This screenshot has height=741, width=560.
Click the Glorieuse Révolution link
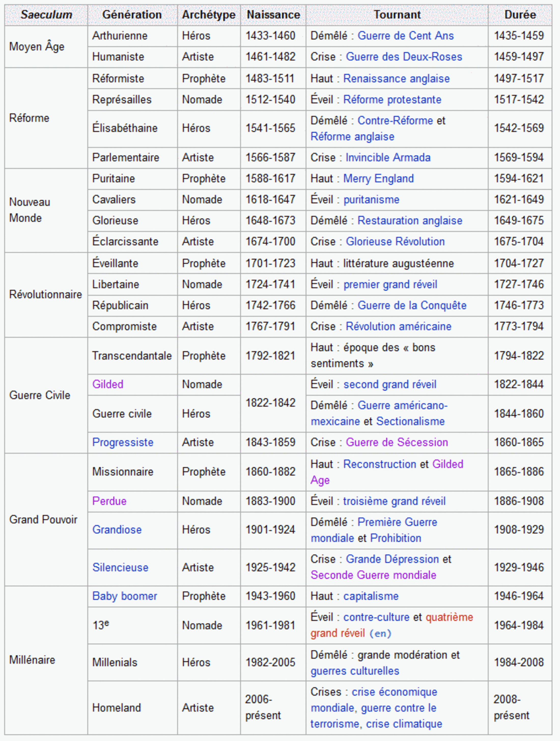pyautogui.click(x=395, y=241)
